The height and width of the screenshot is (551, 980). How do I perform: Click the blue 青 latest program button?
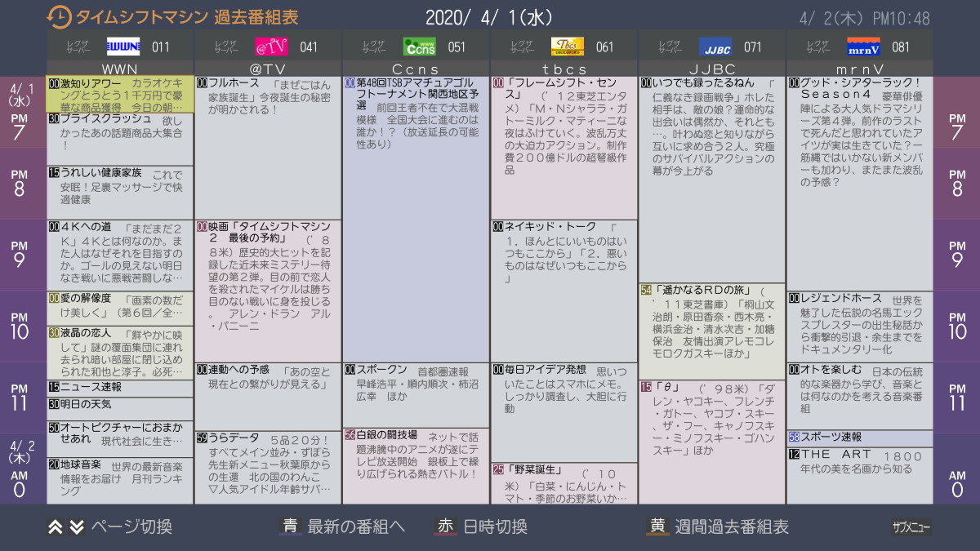pyautogui.click(x=290, y=527)
